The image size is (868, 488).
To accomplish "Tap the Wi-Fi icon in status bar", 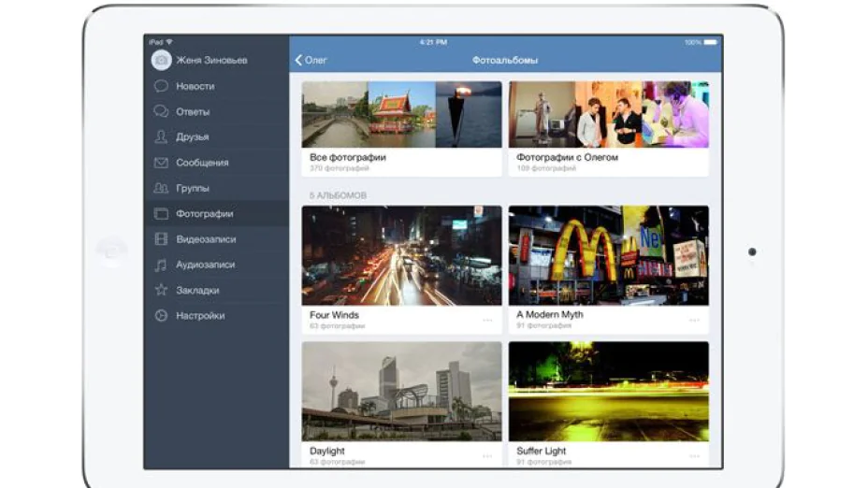I will point(169,42).
